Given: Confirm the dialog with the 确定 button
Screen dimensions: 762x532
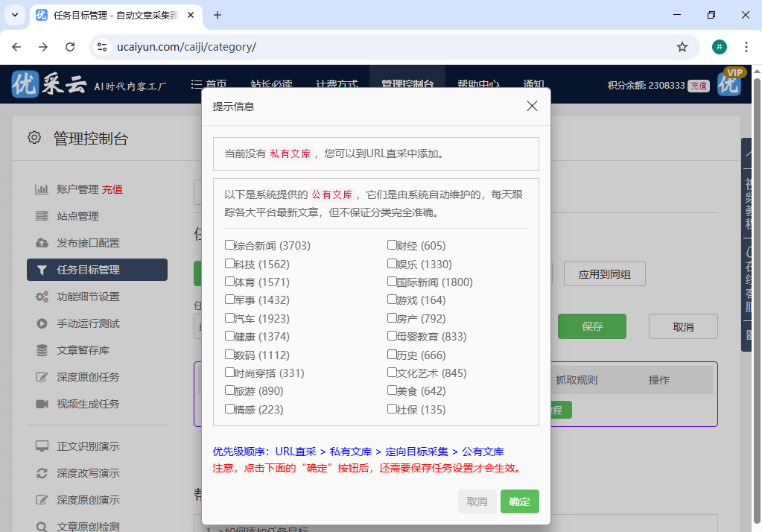Looking at the screenshot, I should tap(519, 501).
